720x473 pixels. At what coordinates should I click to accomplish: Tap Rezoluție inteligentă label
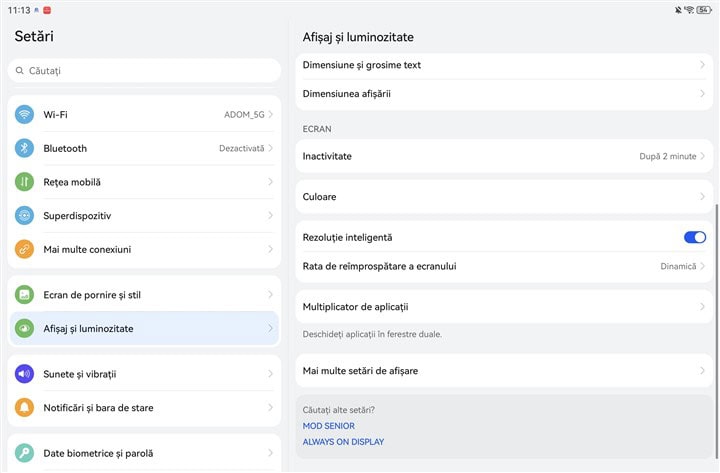pyautogui.click(x=347, y=237)
